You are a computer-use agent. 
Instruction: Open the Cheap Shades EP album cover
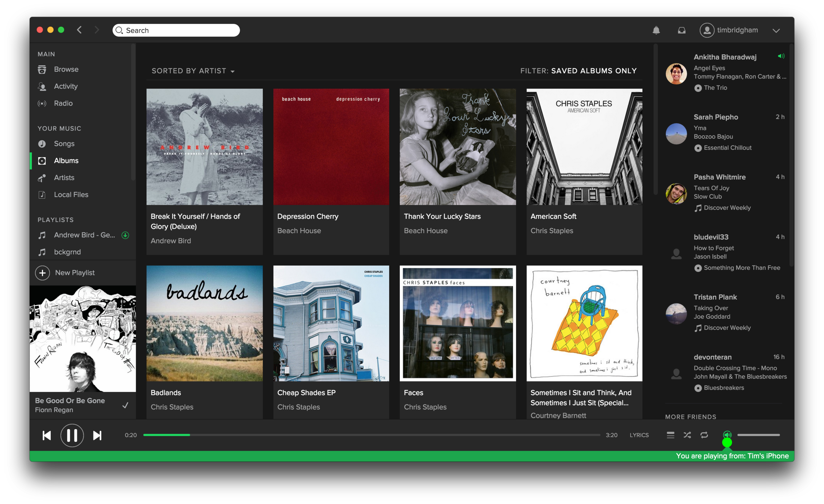pyautogui.click(x=331, y=323)
